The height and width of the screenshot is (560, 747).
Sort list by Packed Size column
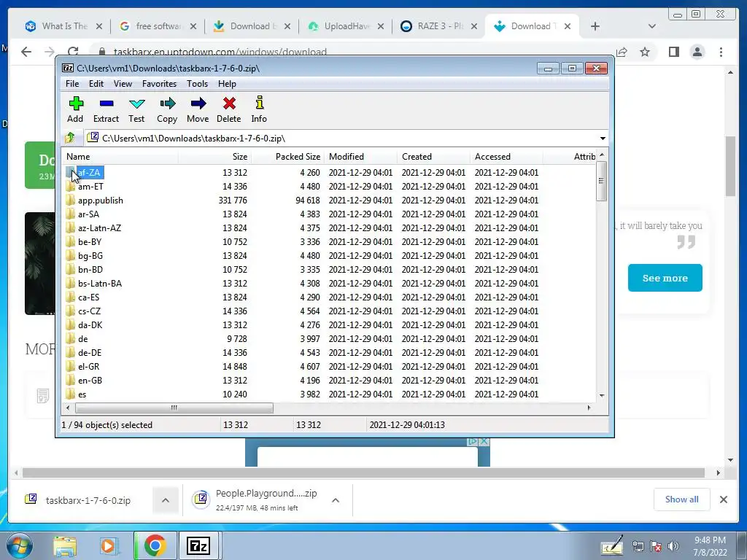coord(287,157)
